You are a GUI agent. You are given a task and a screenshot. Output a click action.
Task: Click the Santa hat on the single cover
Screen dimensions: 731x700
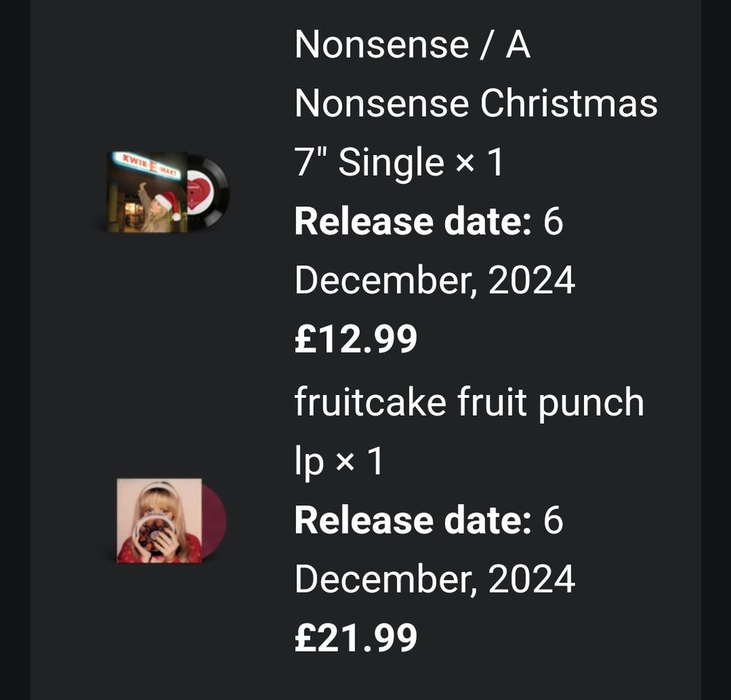coord(168,206)
